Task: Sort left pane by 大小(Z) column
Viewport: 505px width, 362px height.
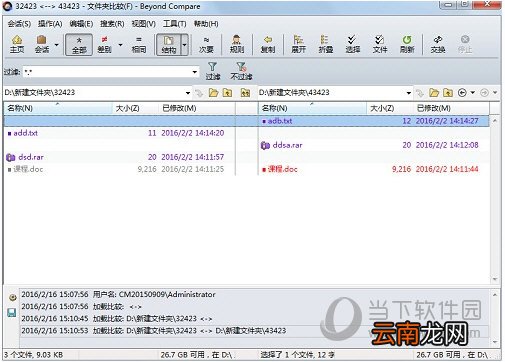Action: point(135,108)
